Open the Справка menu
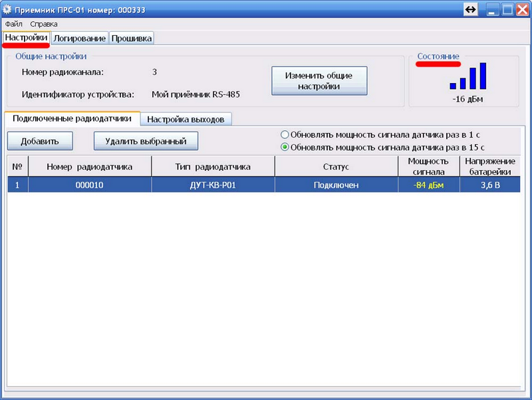The width and height of the screenshot is (532, 400). point(44,24)
